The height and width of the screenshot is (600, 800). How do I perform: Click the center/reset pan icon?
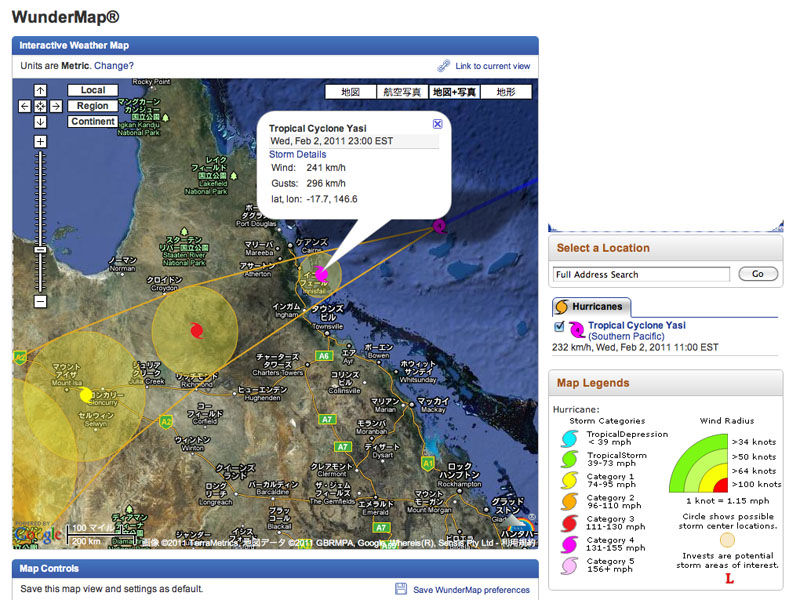tap(40, 106)
